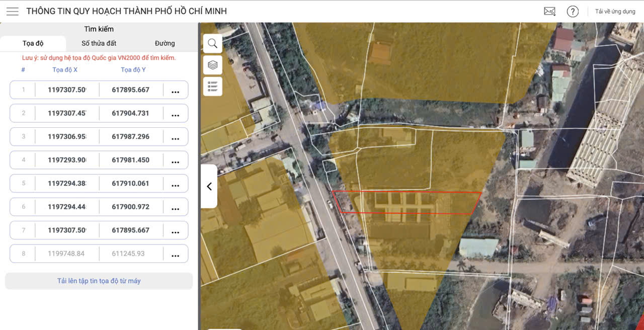Collapse the side panel with left chevron
The width and height of the screenshot is (644, 330).
pos(209,186)
